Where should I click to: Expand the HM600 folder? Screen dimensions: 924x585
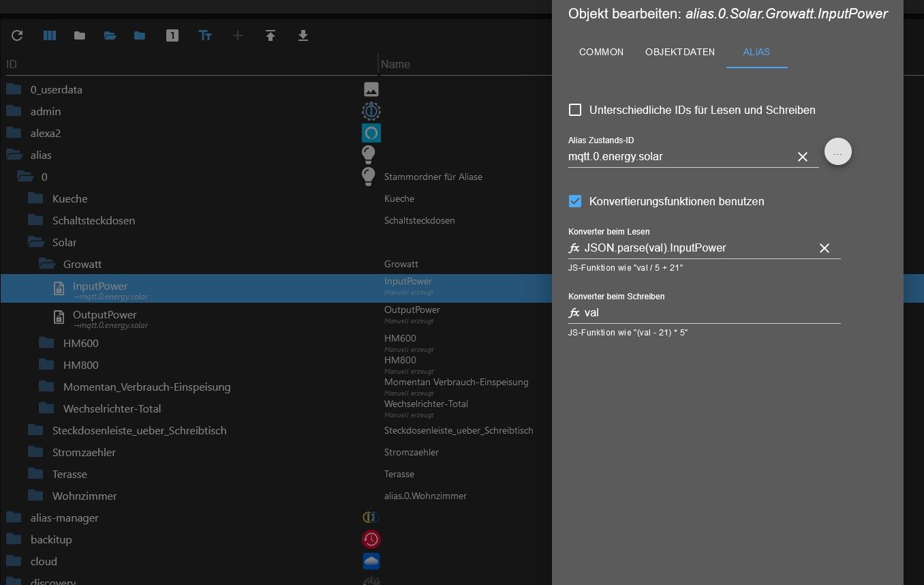click(x=46, y=343)
